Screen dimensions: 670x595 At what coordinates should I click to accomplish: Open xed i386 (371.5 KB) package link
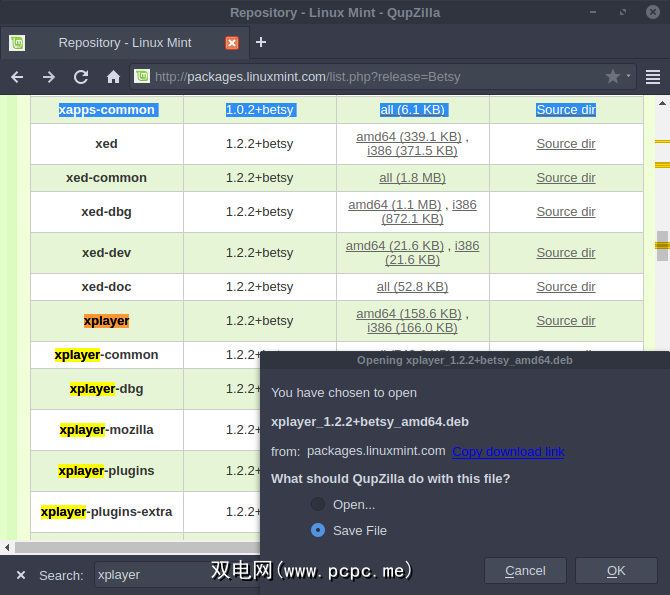pos(412,151)
